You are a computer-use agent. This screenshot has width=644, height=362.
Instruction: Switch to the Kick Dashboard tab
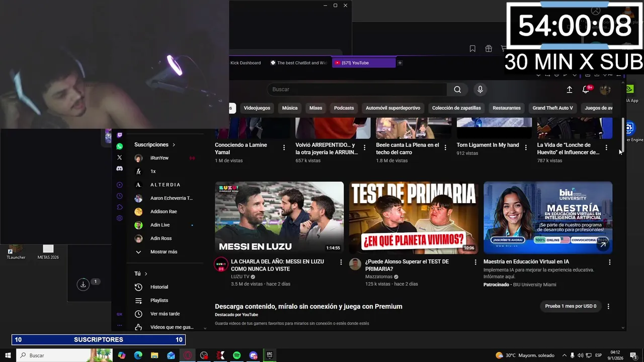(246, 63)
